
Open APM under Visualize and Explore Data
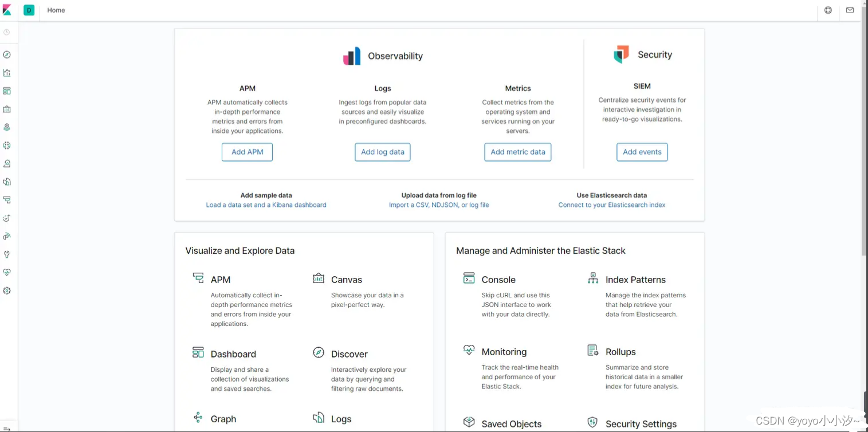click(221, 280)
